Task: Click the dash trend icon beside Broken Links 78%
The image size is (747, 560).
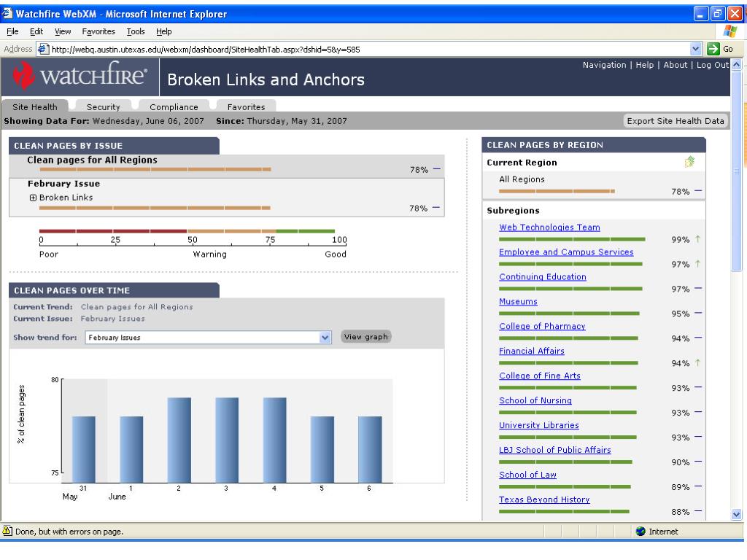Action: [436, 208]
